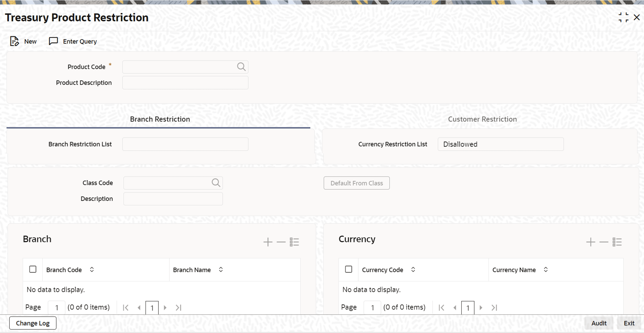The image size is (644, 333).
Task: Add a row in the Branch table
Action: click(x=268, y=242)
